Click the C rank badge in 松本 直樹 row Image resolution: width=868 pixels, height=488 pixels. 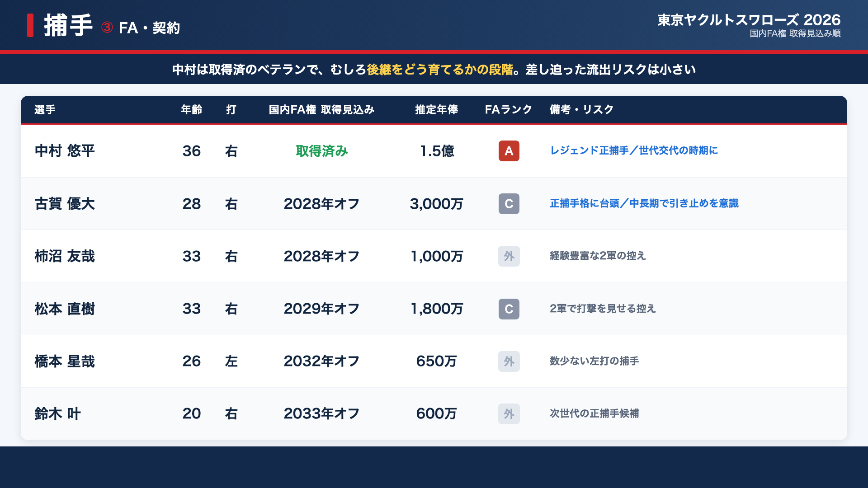509,309
